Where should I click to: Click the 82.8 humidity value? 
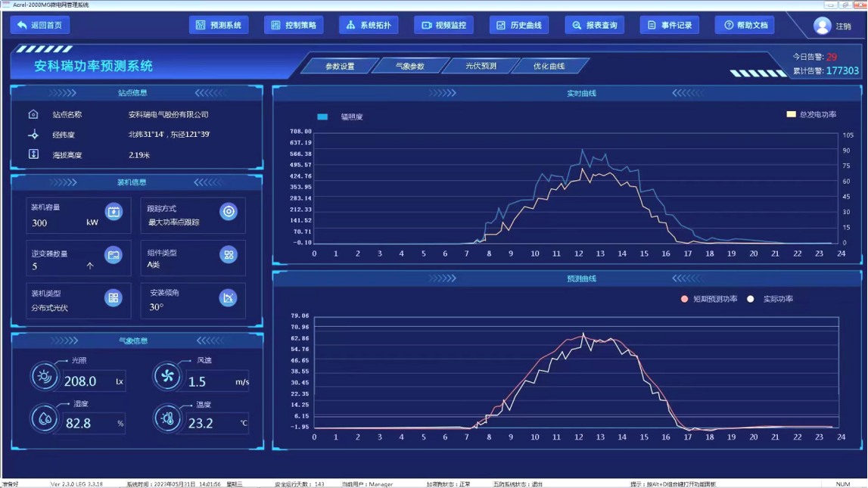pyautogui.click(x=78, y=423)
